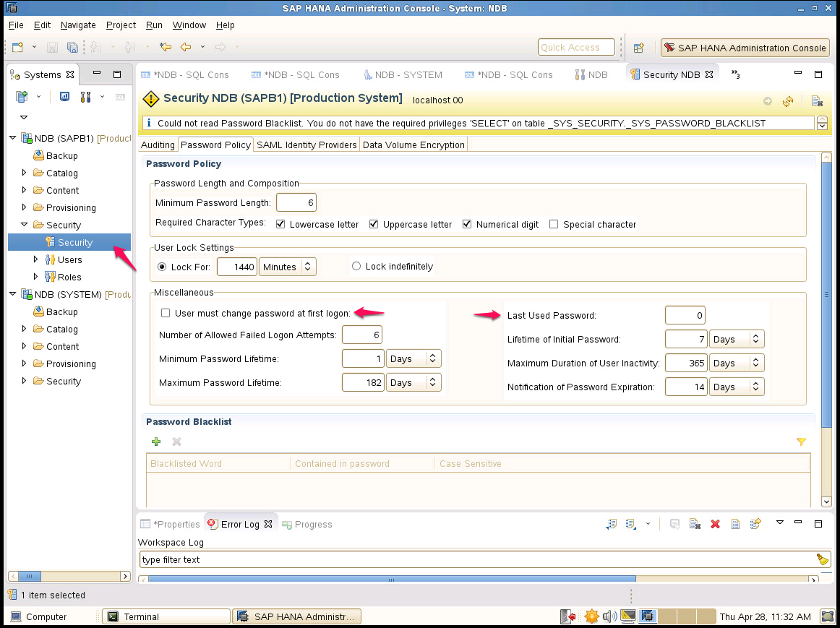Switch to the Progress view tab
This screenshot has height=628, width=840.
307,524
